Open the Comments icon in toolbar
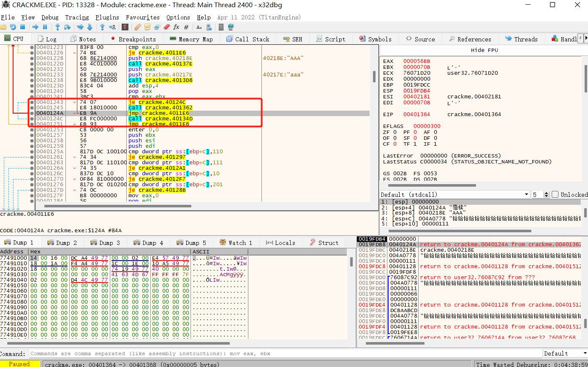Viewport: 588px width, 367px height. point(147,27)
